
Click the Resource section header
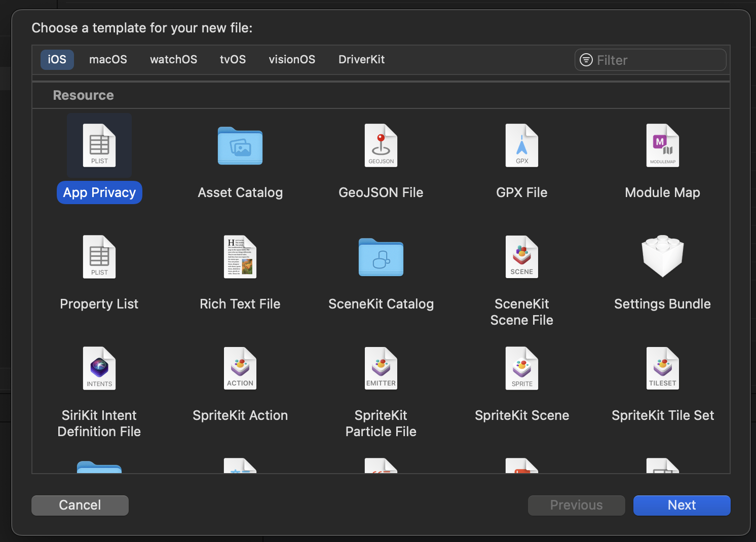pos(84,95)
